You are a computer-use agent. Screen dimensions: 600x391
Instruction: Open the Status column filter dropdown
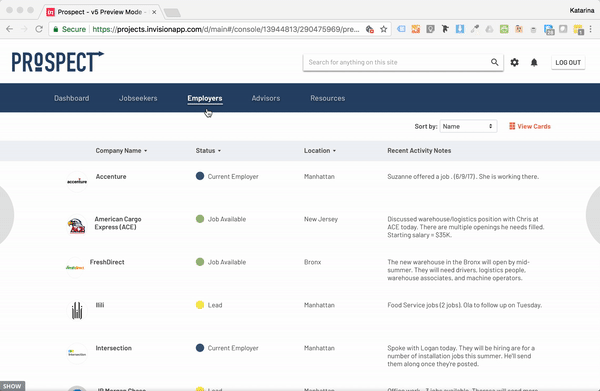(x=208, y=151)
